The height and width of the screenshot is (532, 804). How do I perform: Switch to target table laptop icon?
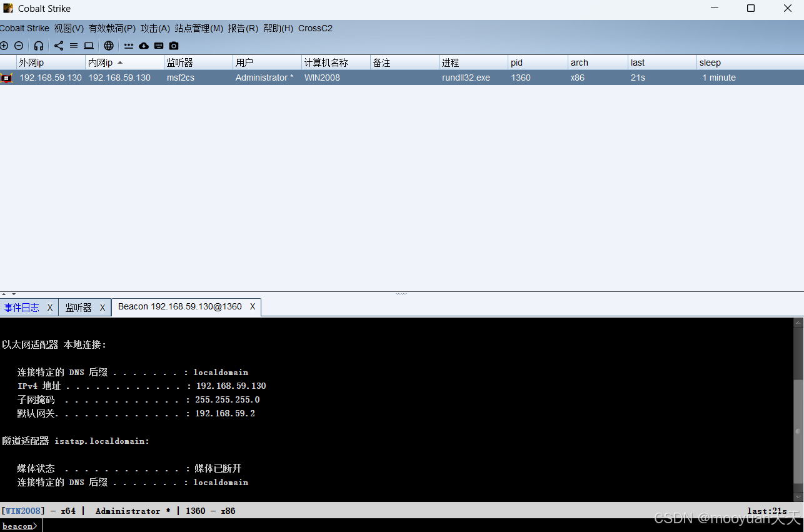[x=89, y=46]
